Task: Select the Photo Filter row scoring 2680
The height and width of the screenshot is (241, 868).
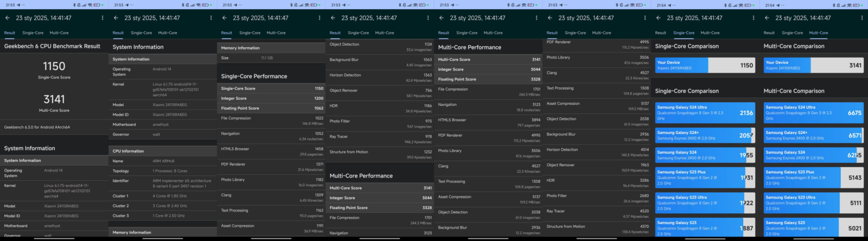Action: [x=597, y=199]
